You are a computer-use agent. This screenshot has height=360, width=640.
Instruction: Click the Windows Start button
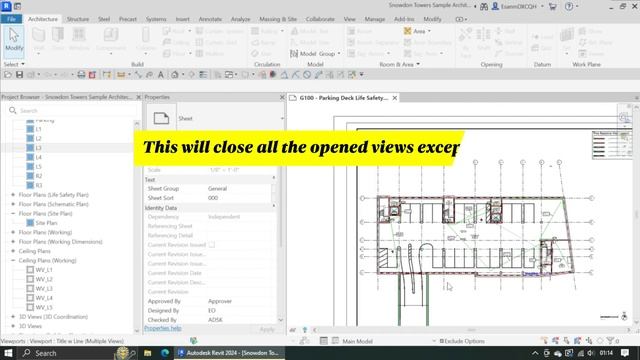click(8, 353)
